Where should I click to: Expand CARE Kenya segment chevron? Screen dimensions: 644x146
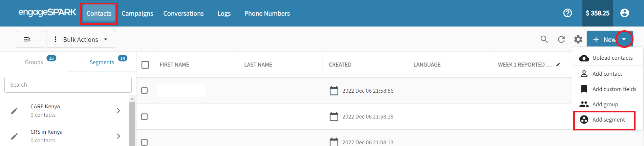(119, 111)
